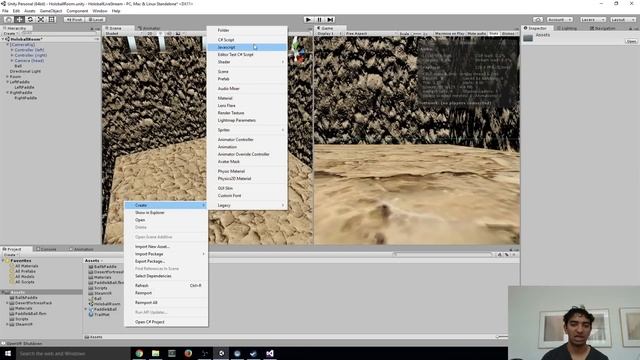640x360 pixels.
Task: Toggle Gizmos in Game view
Action: [x=509, y=33]
